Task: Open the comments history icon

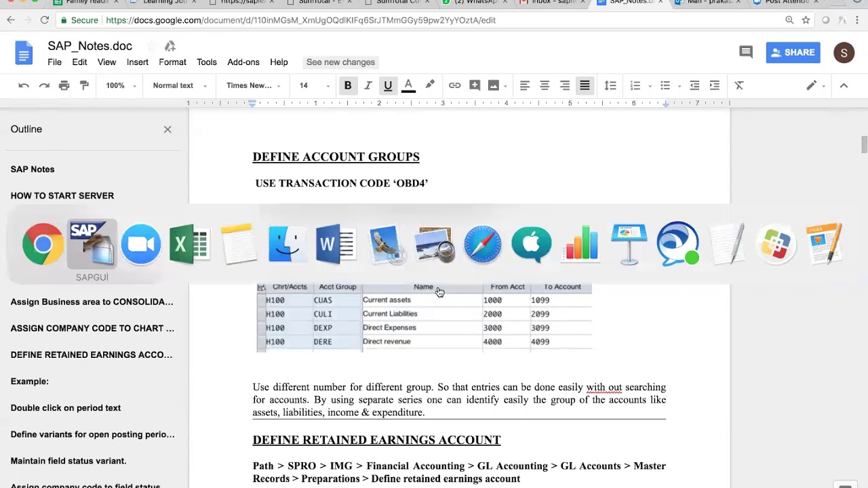Action: point(746,52)
